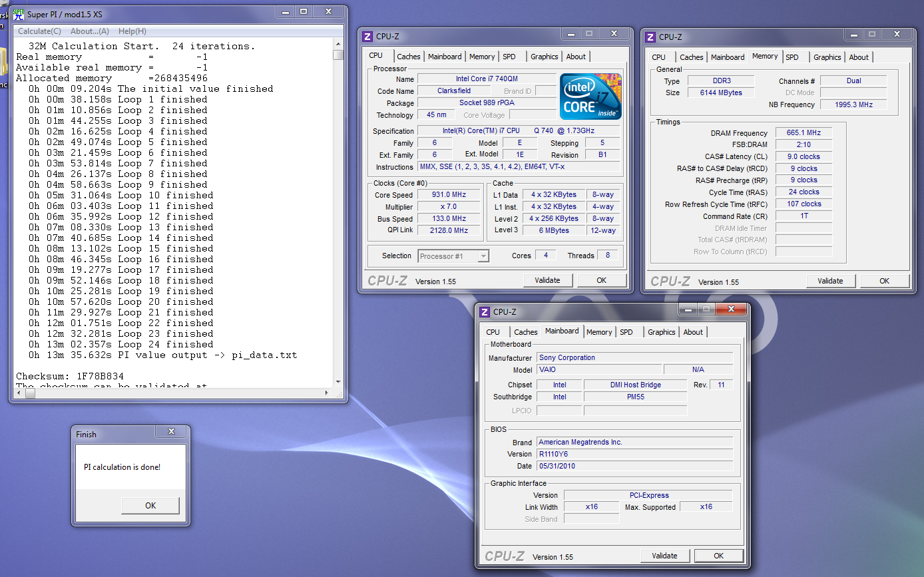Click the CPU-Z icon in the CPU window title

click(x=368, y=36)
